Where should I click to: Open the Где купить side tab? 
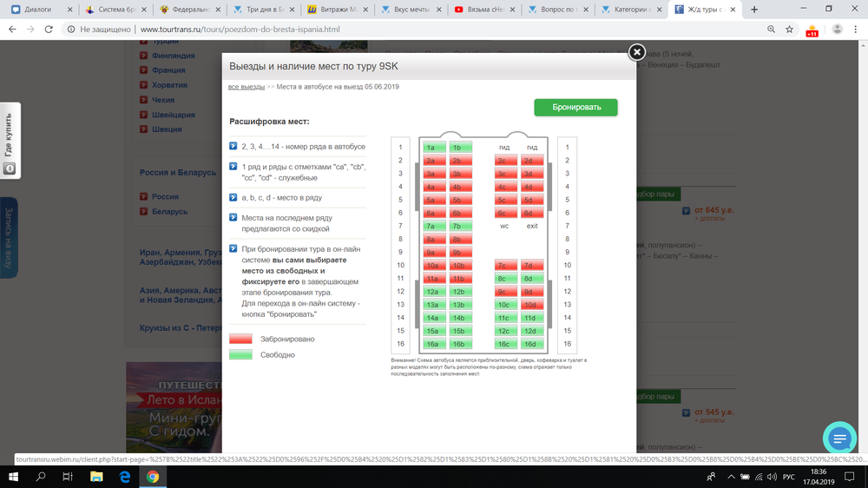(10, 144)
